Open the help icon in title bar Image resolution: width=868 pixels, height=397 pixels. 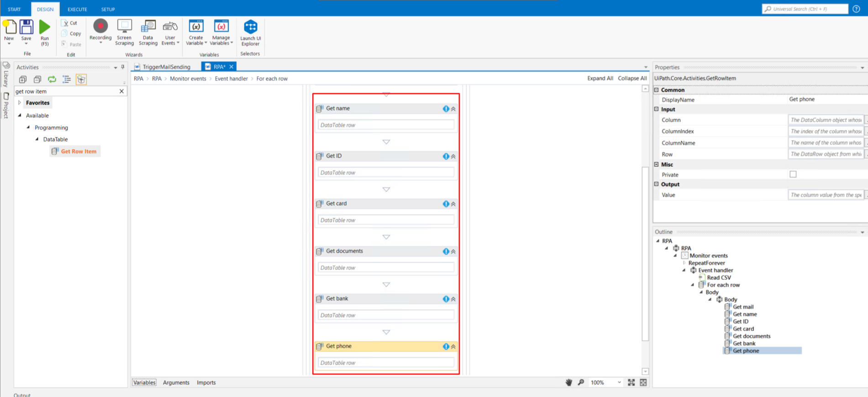857,9
